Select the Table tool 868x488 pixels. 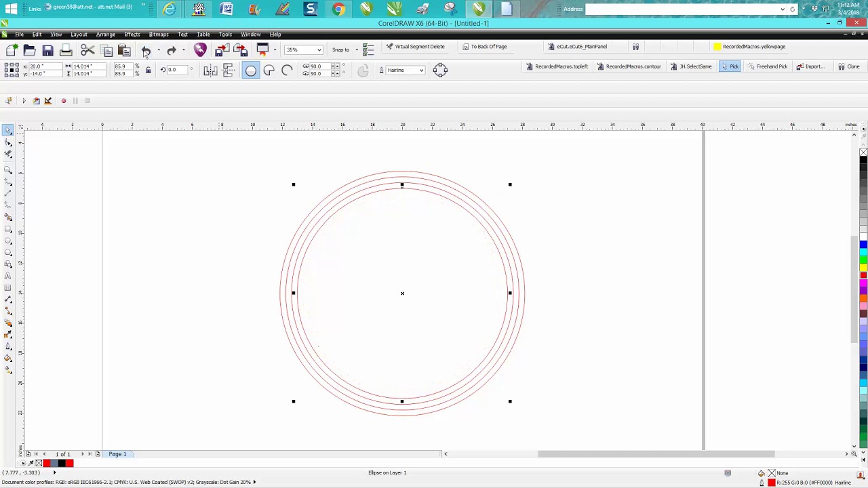(x=8, y=288)
